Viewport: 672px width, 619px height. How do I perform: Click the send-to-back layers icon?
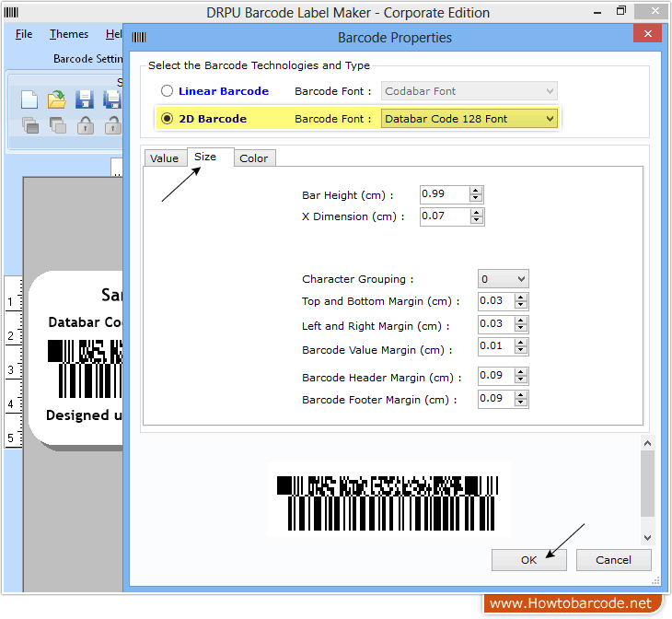coord(57,125)
